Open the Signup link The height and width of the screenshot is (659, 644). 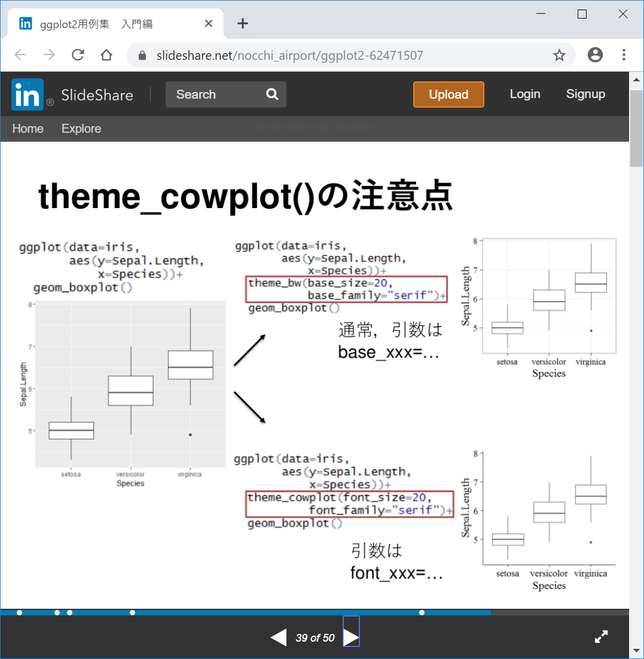[585, 94]
